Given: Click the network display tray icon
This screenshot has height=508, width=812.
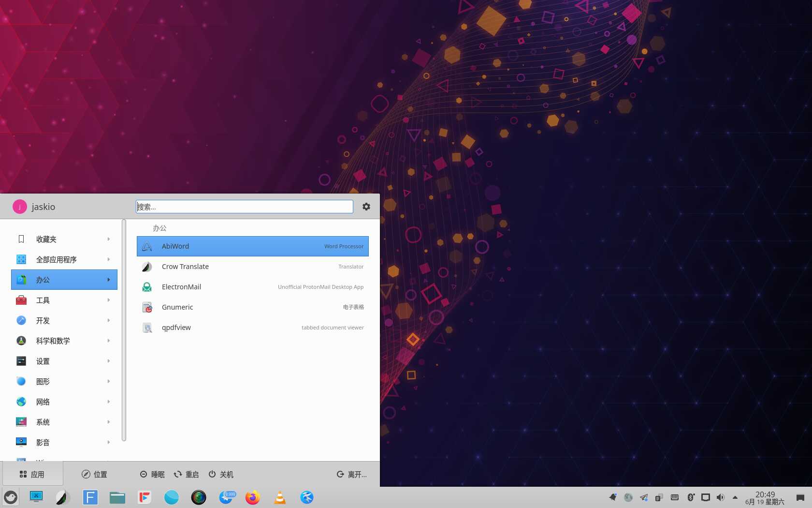Looking at the screenshot, I should tap(706, 497).
